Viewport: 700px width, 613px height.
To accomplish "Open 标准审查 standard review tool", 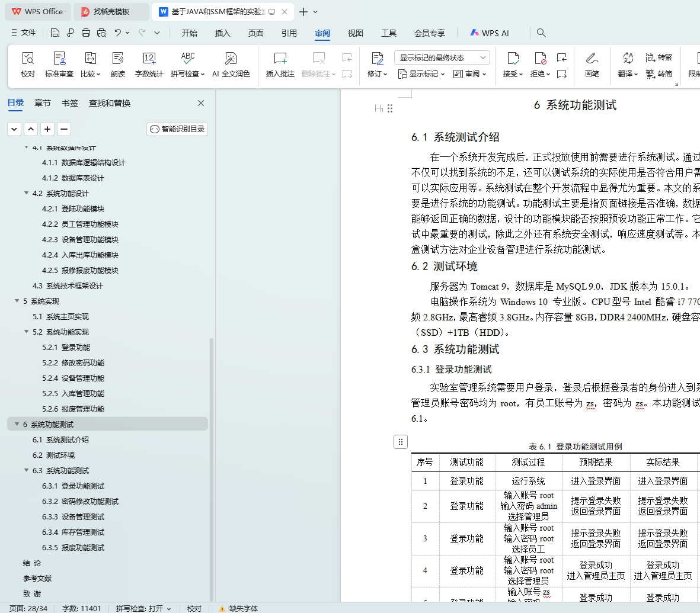I will (59, 65).
